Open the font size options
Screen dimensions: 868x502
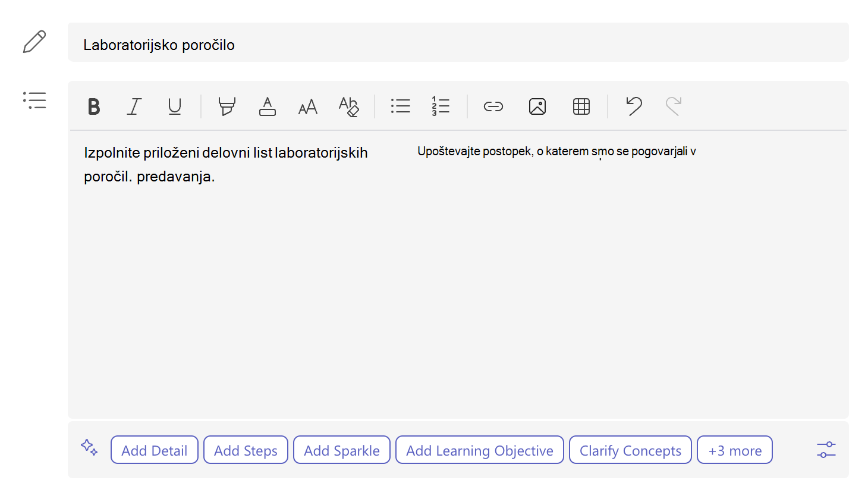coord(308,107)
